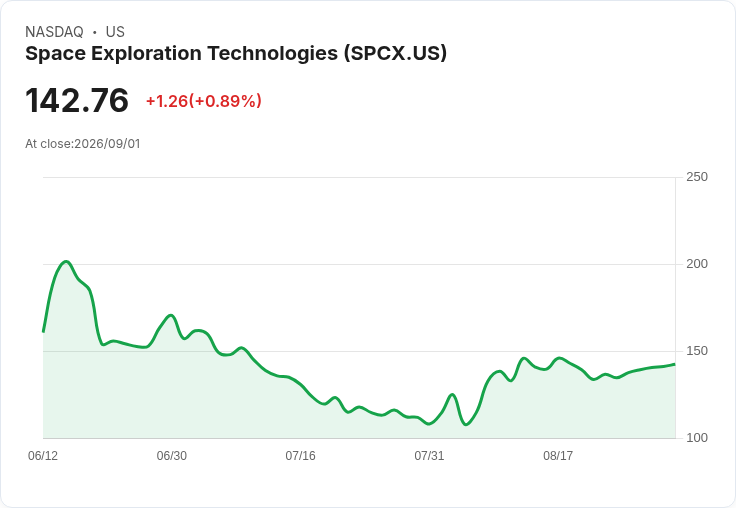Click the current price 142.76
This screenshot has height=508, width=736.
coord(77,100)
